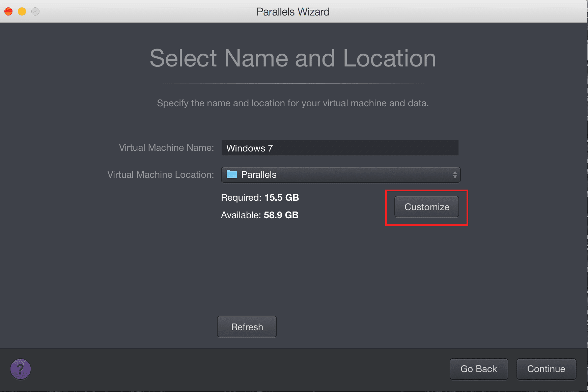Open the Customize settings button

coord(427,207)
